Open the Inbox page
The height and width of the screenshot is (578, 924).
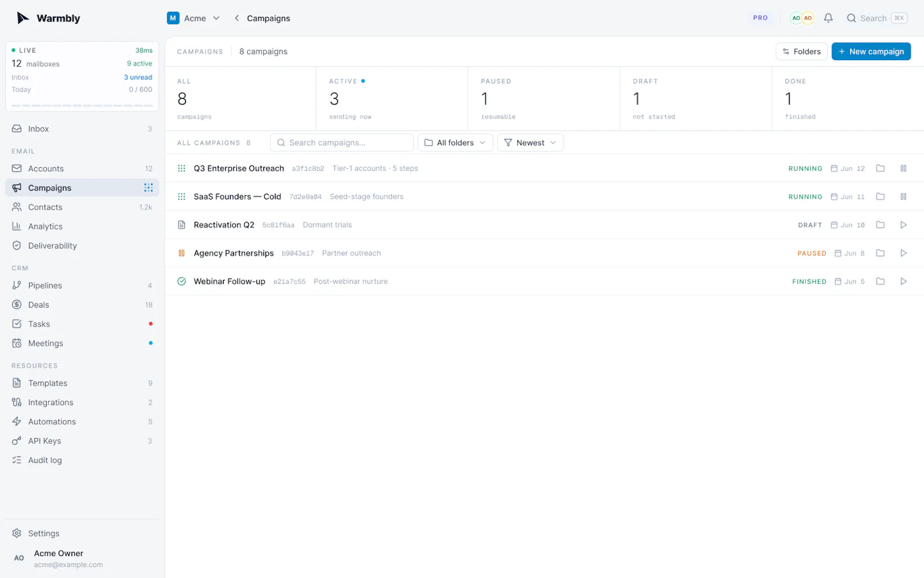coord(82,129)
